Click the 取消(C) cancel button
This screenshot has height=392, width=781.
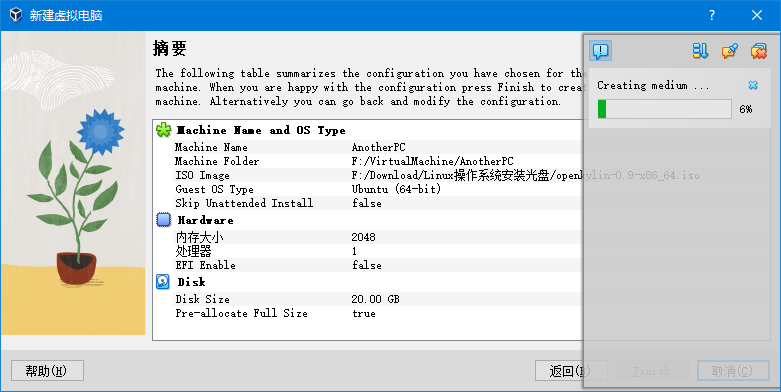733,371
